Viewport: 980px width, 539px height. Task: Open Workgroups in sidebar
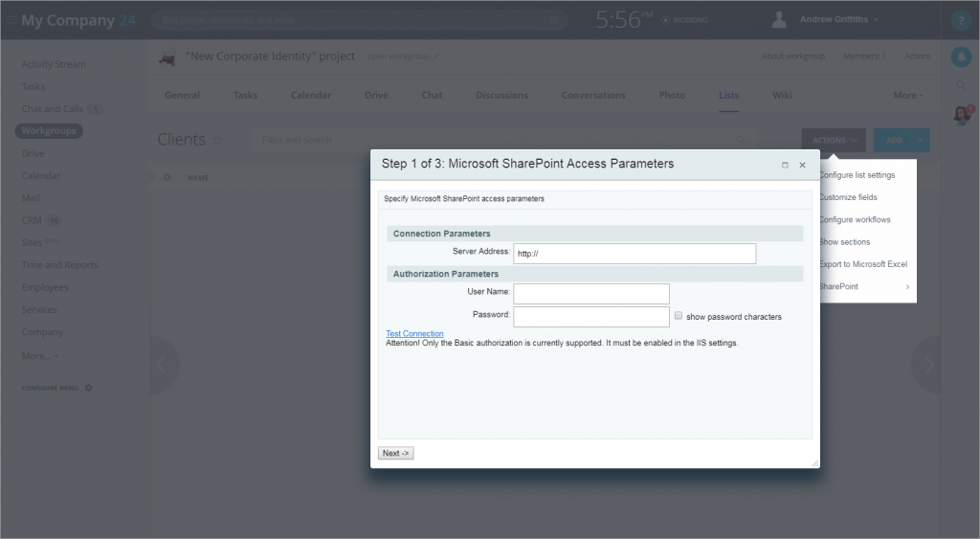[x=49, y=131]
